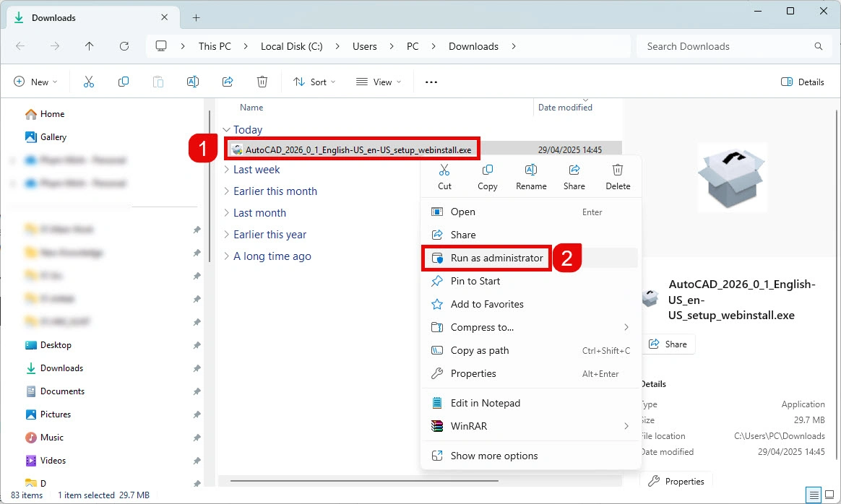Select Show more options
Image resolution: width=841 pixels, height=504 pixels.
pos(531,456)
